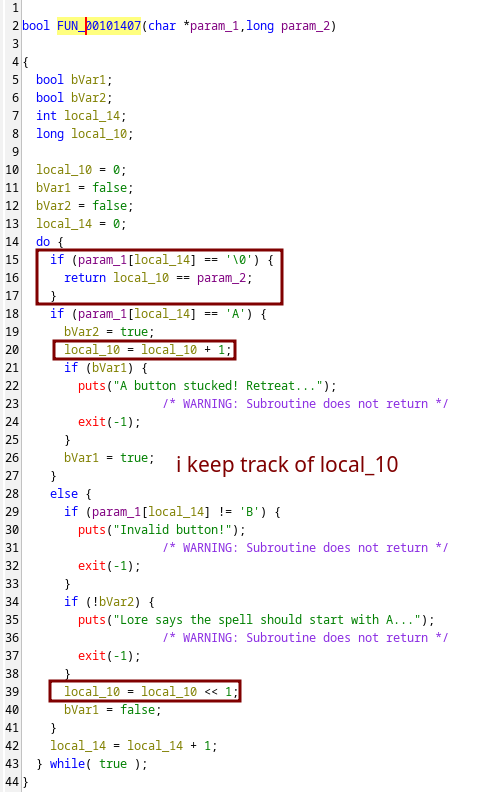Select the 'else' keyword on line 28
492x792 pixels.
(64, 494)
